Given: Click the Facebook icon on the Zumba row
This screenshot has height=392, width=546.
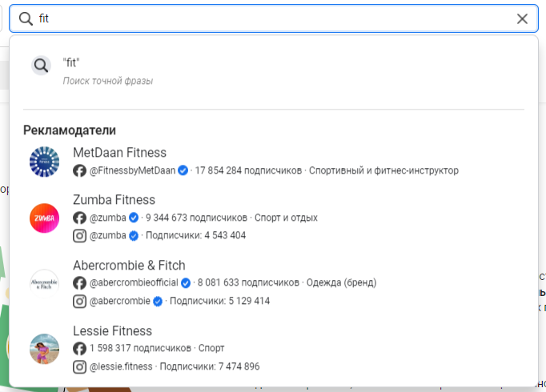Looking at the screenshot, I should tap(79, 218).
